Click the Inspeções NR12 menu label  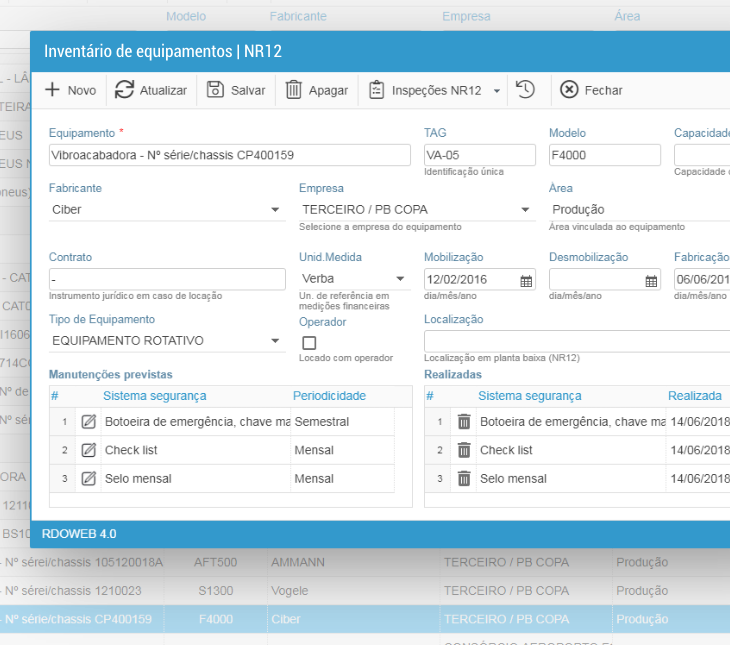point(437,90)
